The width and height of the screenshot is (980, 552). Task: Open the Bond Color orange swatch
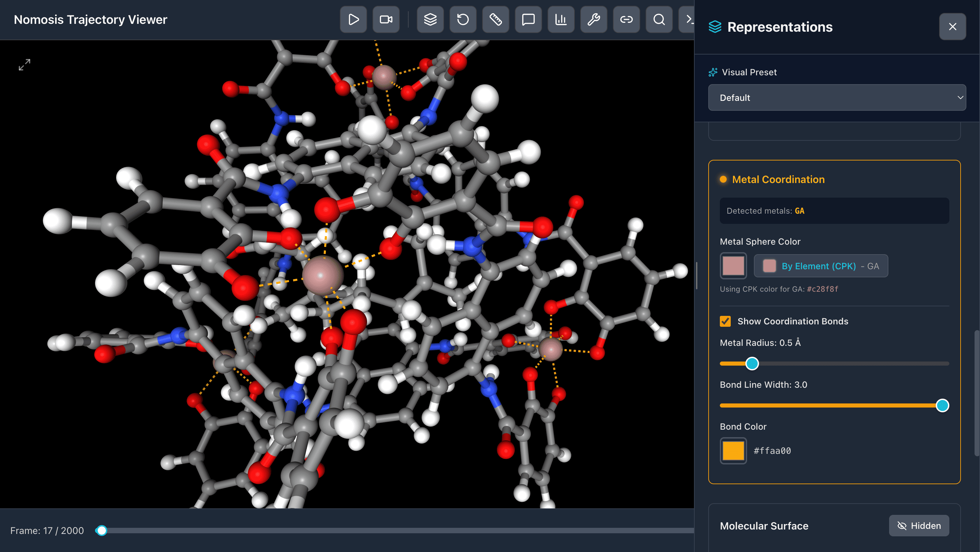tap(733, 451)
